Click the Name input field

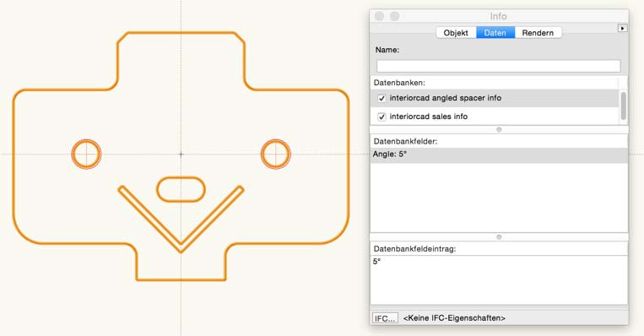pyautogui.click(x=498, y=66)
